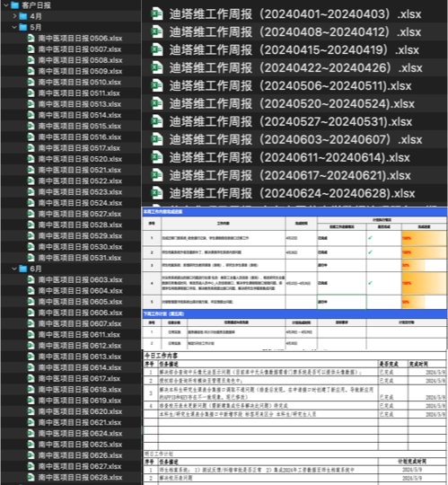
Task: Click the 6月 folder icon
Action: point(23,269)
